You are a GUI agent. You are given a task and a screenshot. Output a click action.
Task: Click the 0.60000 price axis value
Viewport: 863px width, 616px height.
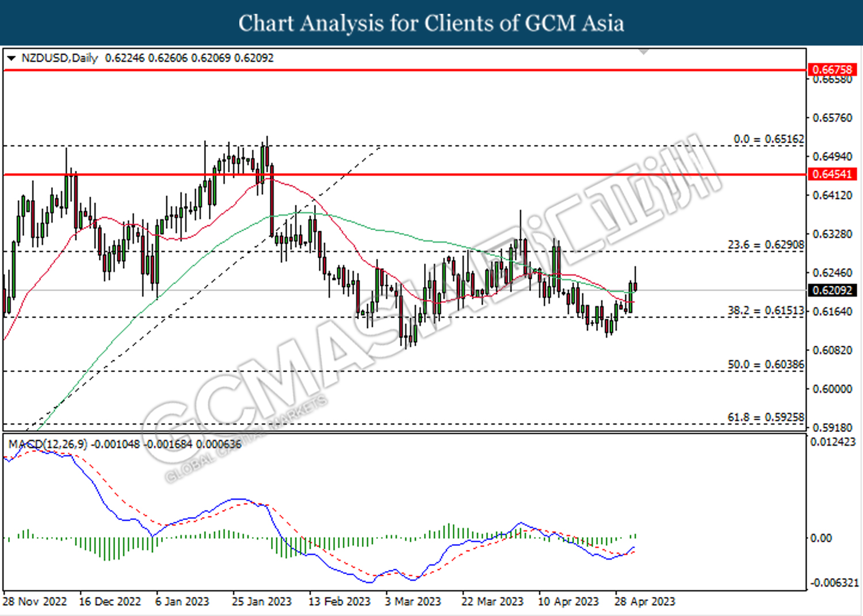click(833, 389)
